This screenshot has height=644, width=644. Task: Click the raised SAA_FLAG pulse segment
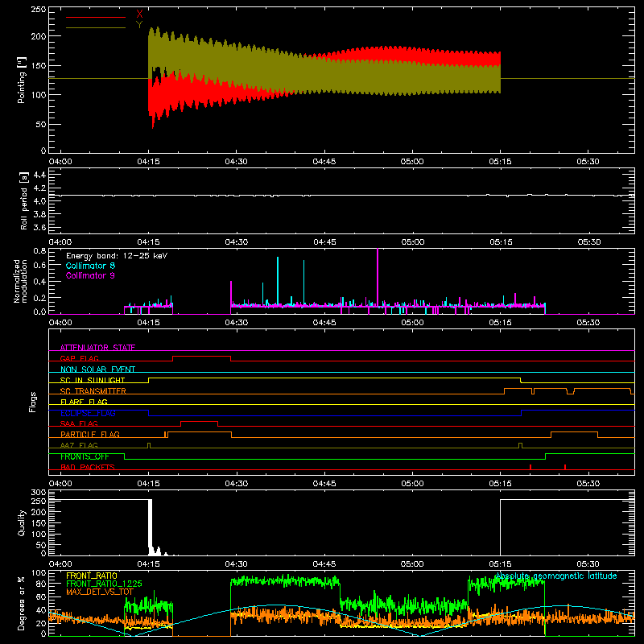click(199, 421)
